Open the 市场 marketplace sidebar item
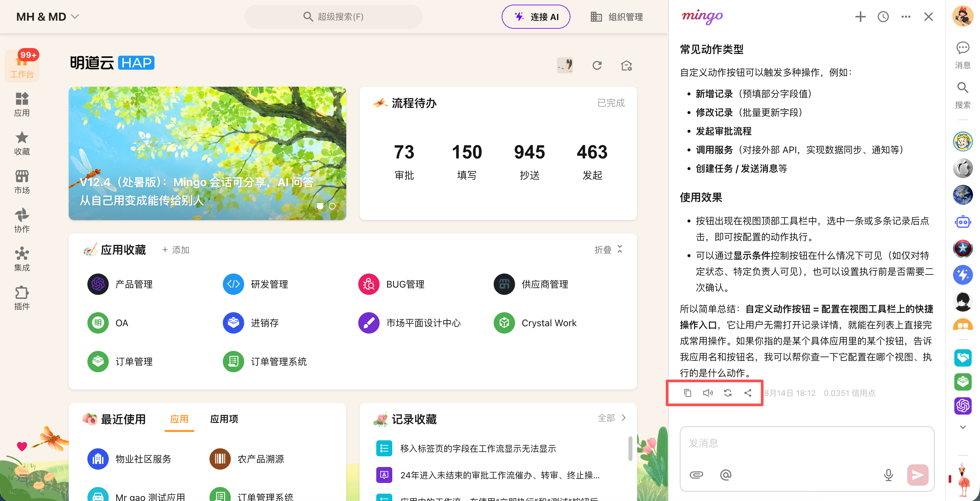Screen dimensions: 980x501 click(x=22, y=182)
